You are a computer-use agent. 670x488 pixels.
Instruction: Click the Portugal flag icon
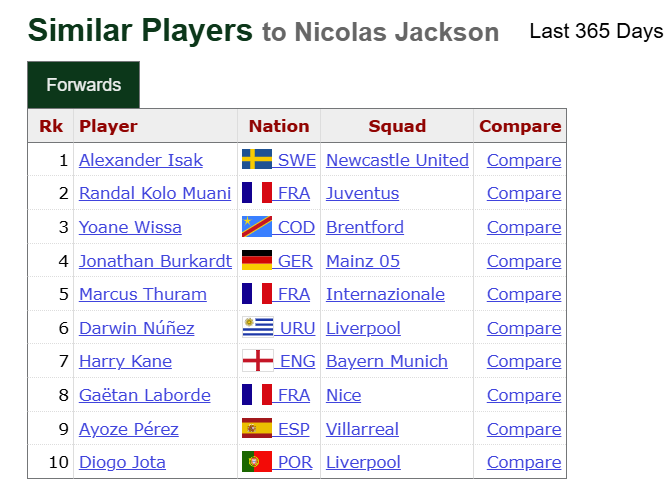coord(257,462)
